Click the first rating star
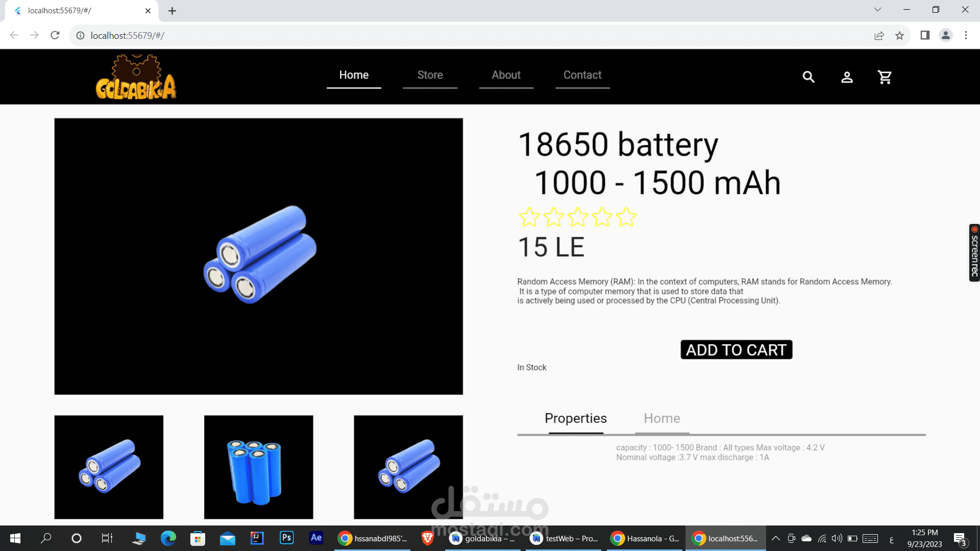This screenshot has height=551, width=980. click(x=529, y=217)
